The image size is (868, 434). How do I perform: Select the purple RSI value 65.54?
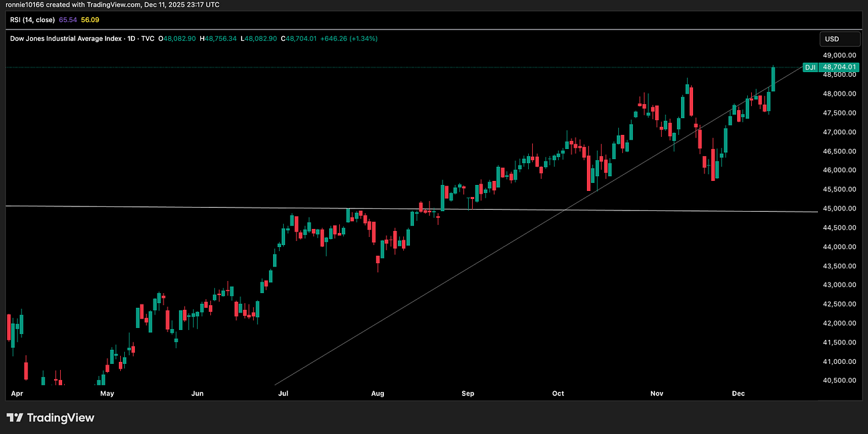[67, 20]
